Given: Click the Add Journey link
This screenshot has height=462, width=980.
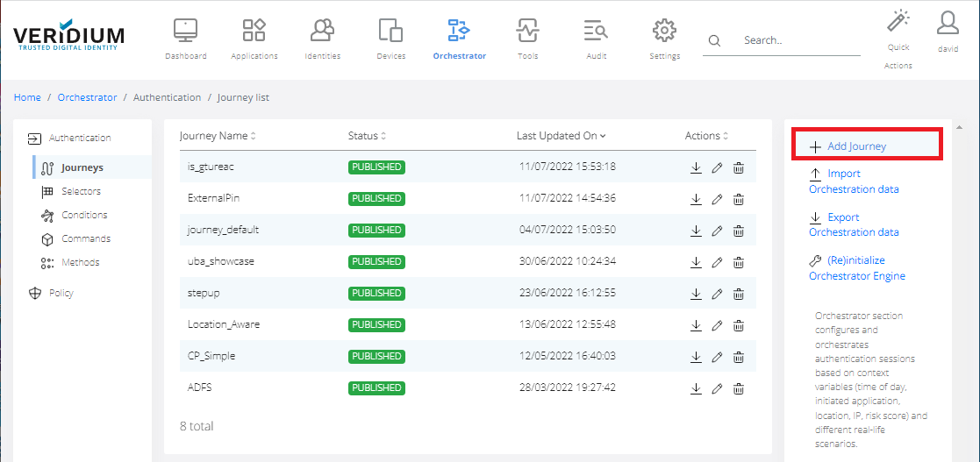Looking at the screenshot, I should 855,146.
